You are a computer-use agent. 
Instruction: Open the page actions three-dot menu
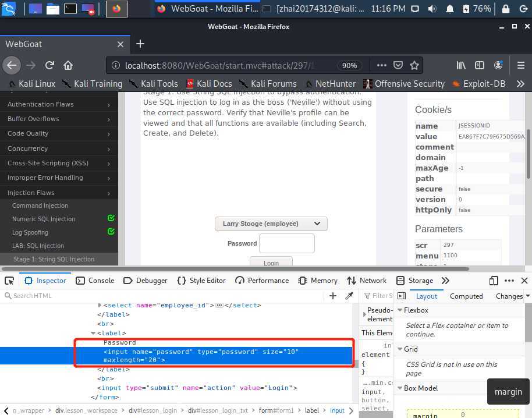(x=382, y=65)
